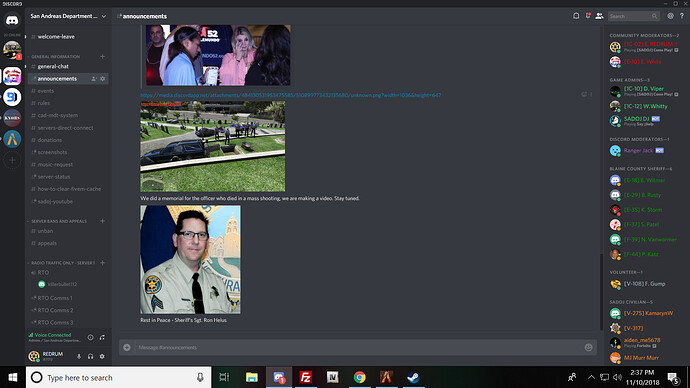Open memorial cemetery screenshot image
Viewport: 690px width, 388px height.
click(x=213, y=146)
